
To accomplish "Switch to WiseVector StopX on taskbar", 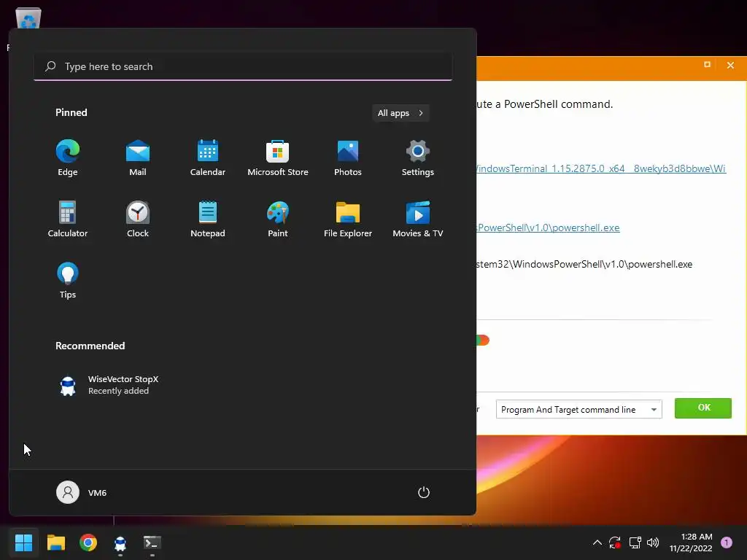I will coord(120,543).
